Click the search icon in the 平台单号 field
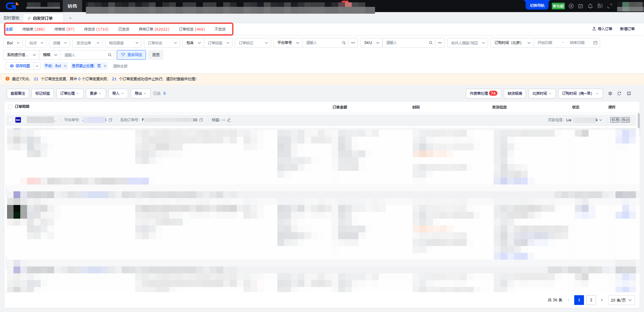 [344, 43]
